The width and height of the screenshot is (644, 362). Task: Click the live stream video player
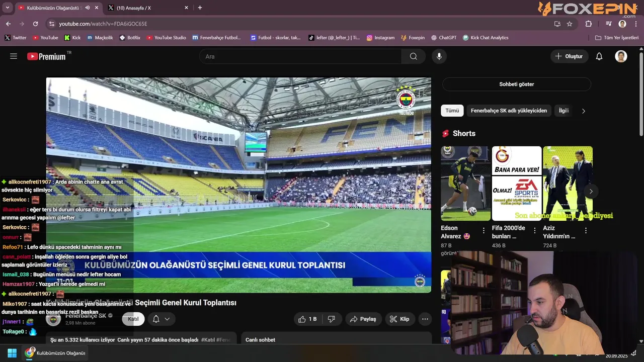point(238,185)
